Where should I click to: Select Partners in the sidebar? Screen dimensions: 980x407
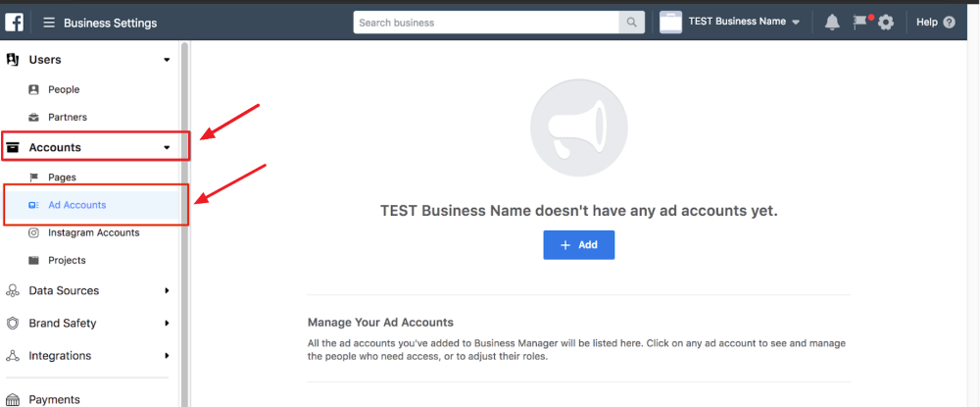point(68,117)
